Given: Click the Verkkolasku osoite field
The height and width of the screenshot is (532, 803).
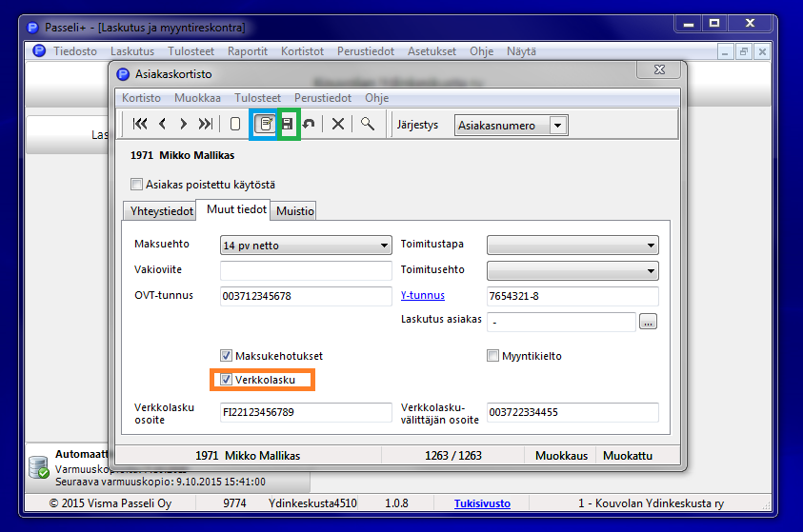Looking at the screenshot, I should coord(306,412).
